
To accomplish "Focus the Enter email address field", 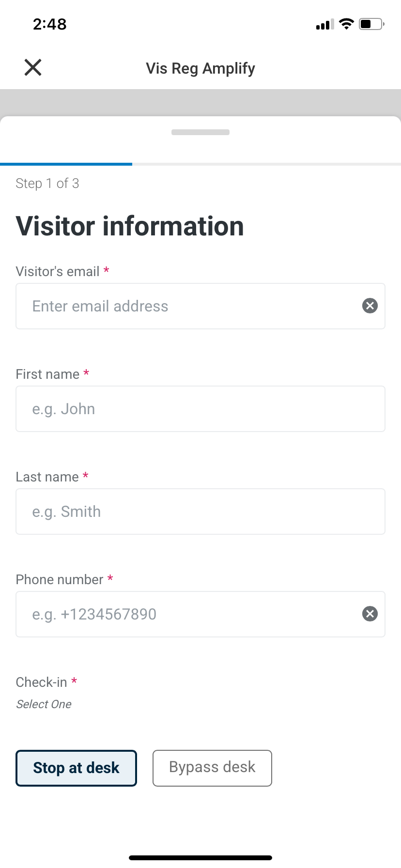I will (x=189, y=306).
